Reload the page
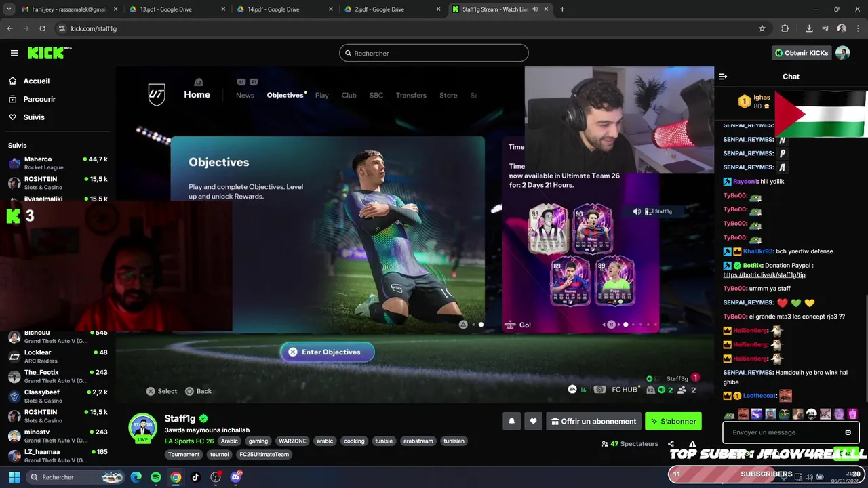This screenshot has width=868, height=488. click(42, 28)
